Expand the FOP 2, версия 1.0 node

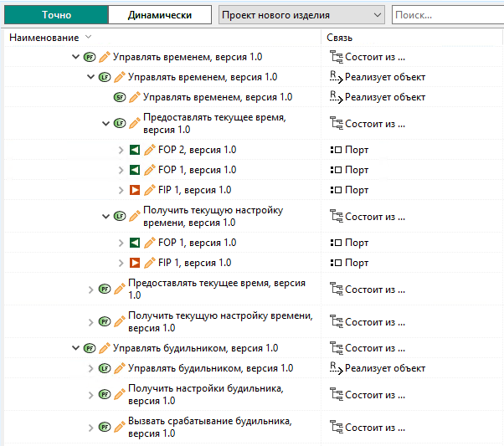(121, 150)
